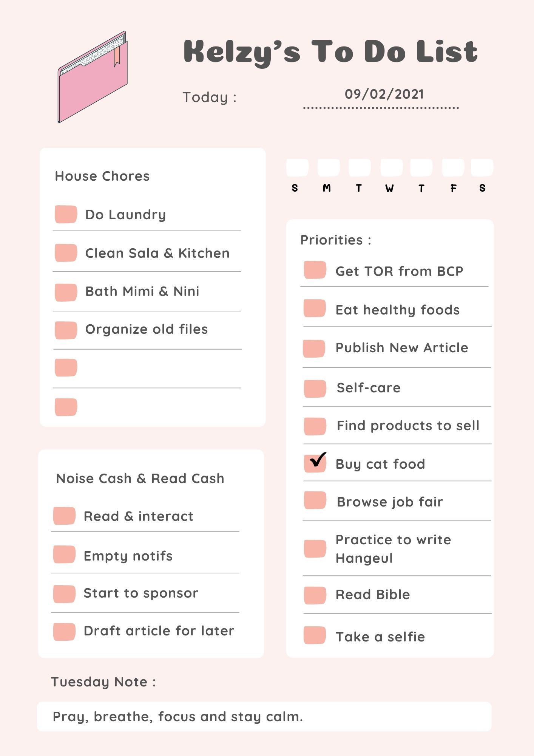Screen dimensions: 534x756
Task: Tick the Clean Sala & Kitchen checkbox
Action: point(66,253)
